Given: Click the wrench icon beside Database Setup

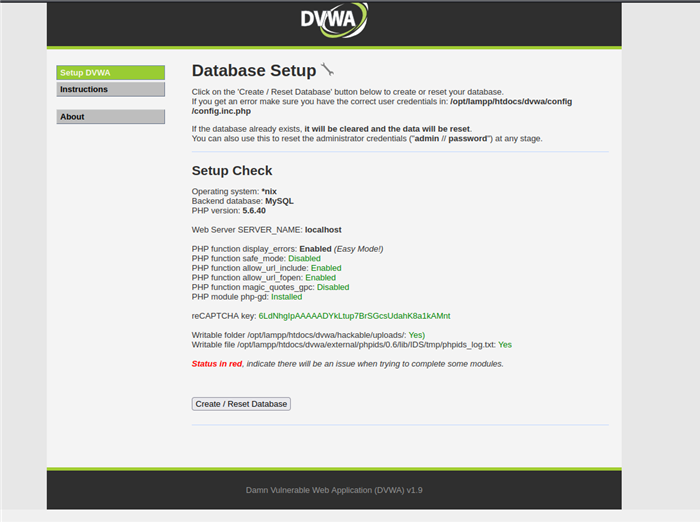Looking at the screenshot, I should (x=327, y=70).
